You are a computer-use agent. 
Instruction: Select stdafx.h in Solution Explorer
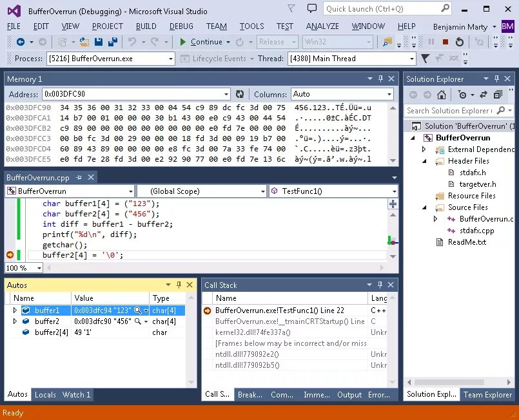point(473,173)
